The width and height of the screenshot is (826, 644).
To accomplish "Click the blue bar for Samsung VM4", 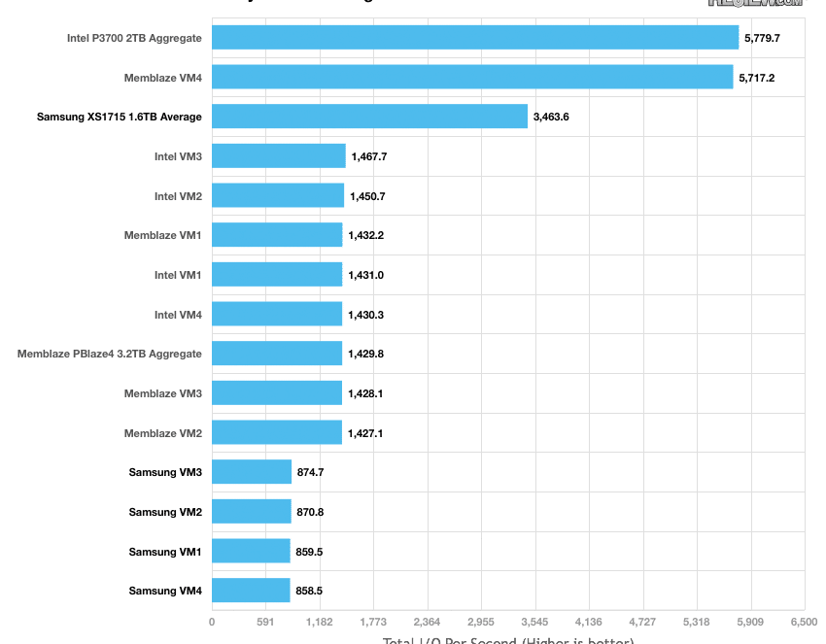I will click(251, 591).
